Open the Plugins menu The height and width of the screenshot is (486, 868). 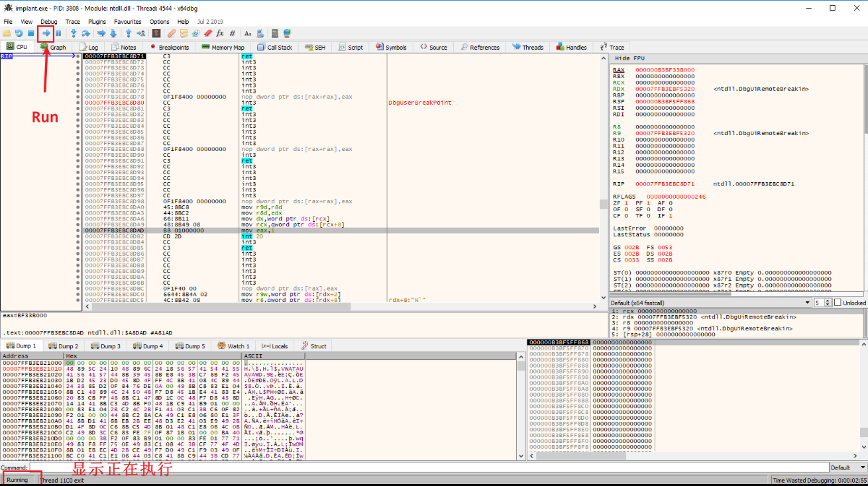pyautogui.click(x=97, y=22)
